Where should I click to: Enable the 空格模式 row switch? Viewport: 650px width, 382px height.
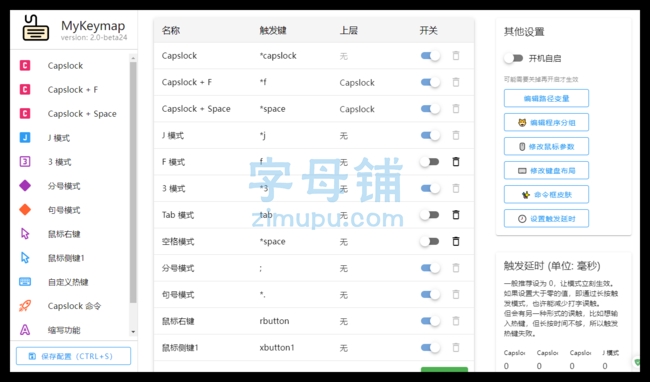429,242
